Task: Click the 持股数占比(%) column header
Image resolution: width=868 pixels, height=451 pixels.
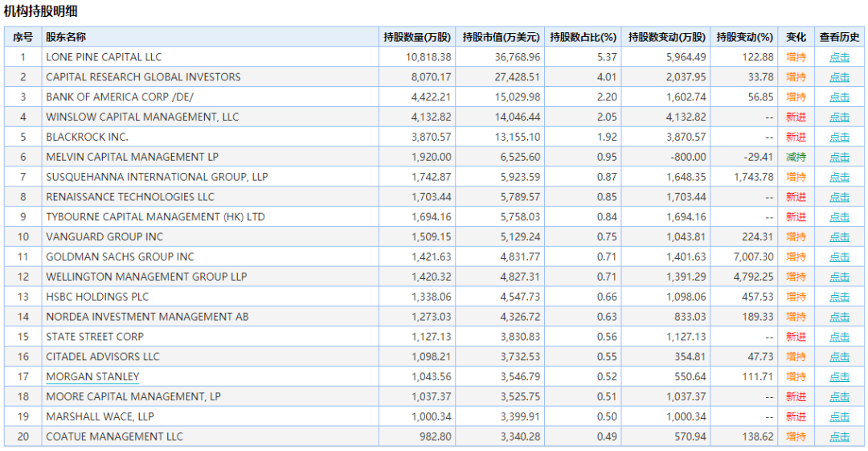Action: pyautogui.click(x=583, y=37)
